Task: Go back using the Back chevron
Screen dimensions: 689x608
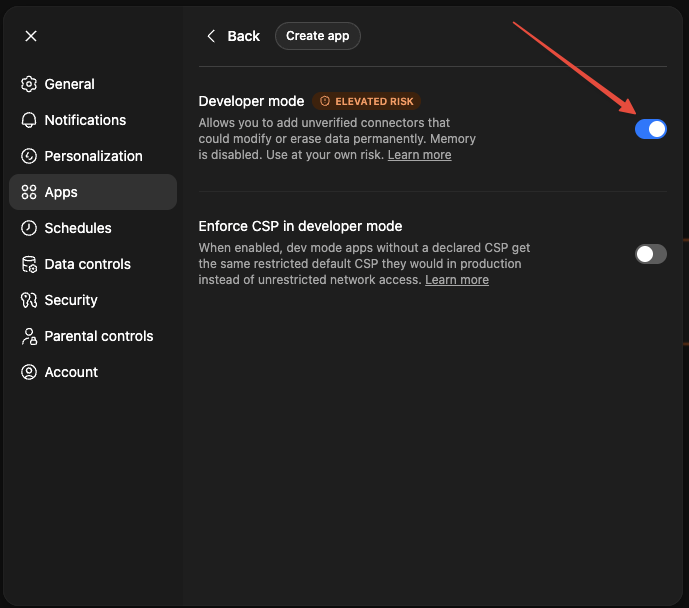Action: (211, 36)
